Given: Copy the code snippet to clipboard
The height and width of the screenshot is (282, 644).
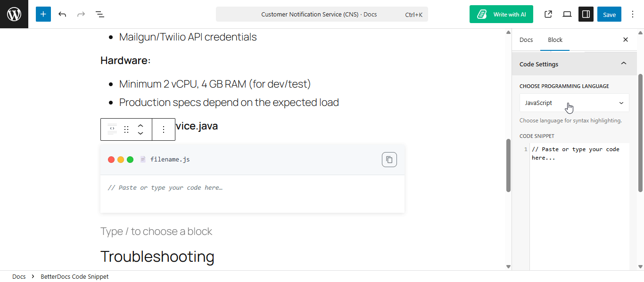Looking at the screenshot, I should (x=389, y=160).
